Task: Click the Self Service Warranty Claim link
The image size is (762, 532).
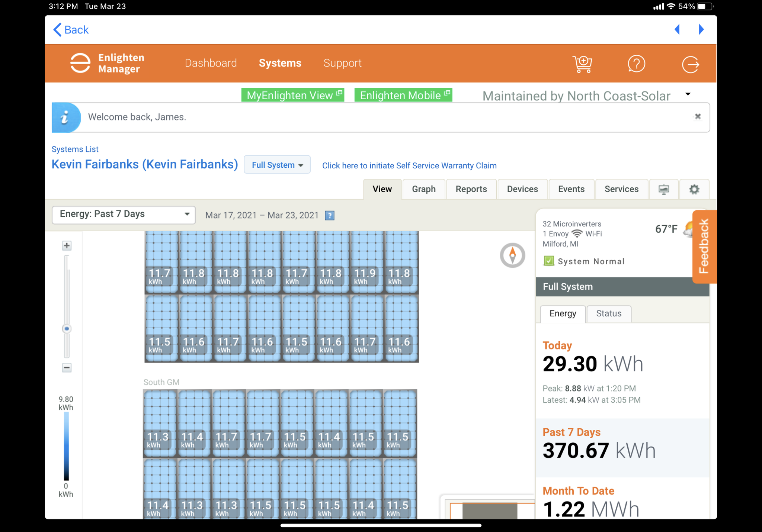Action: click(x=409, y=165)
